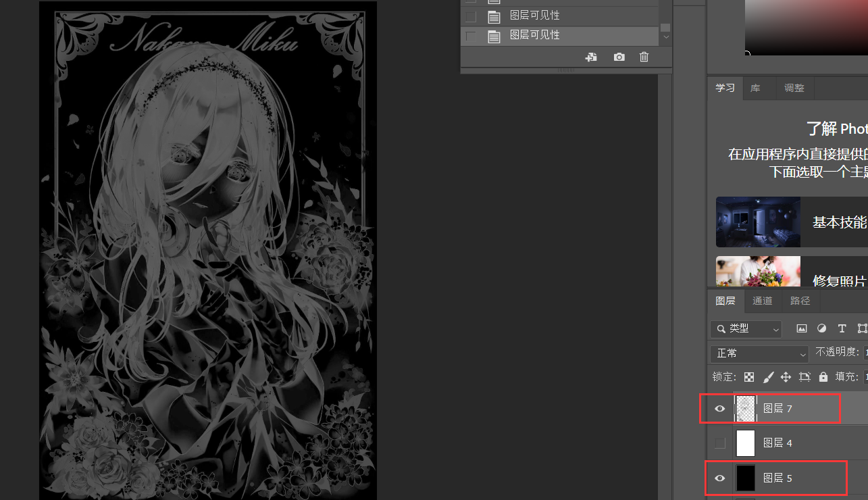Switch to the 图层 tab

pos(725,301)
